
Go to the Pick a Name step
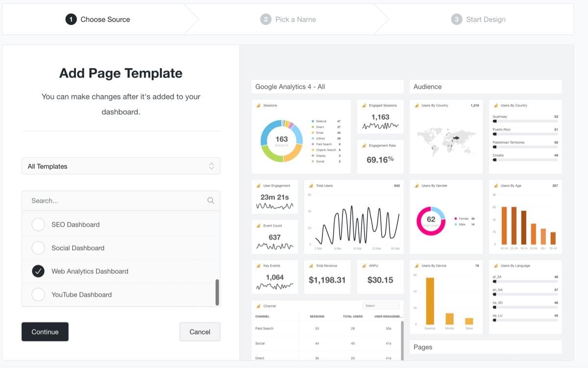[288, 20]
